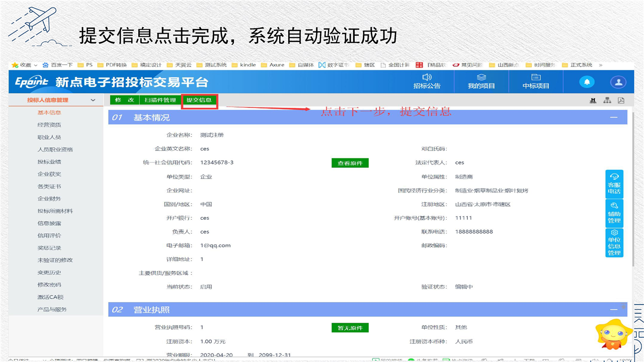The height and width of the screenshot is (362, 644).
Task: Click the organization chart toolbar icon
Action: pos(607,100)
